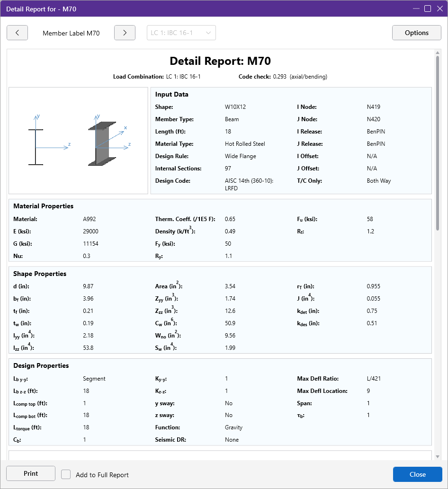The image size is (448, 489).
Task: Open the LC 1: IBC 16-1 dropdown
Action: (181, 33)
